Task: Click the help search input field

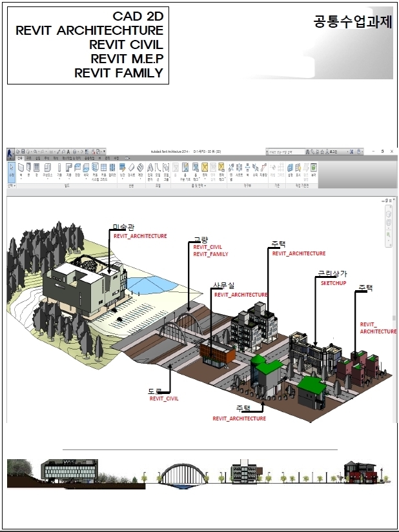Action: pos(285,152)
